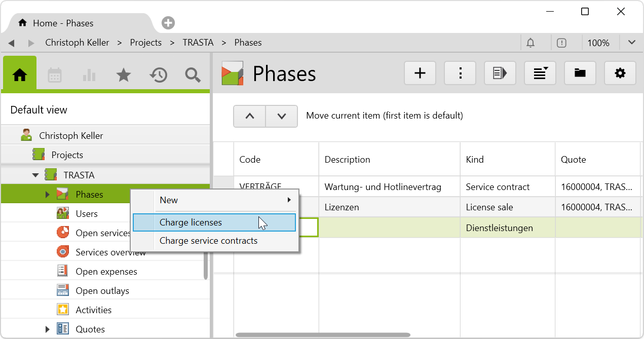Open the settings gear in Phases toolbar
The width and height of the screenshot is (644, 339).
tap(620, 73)
